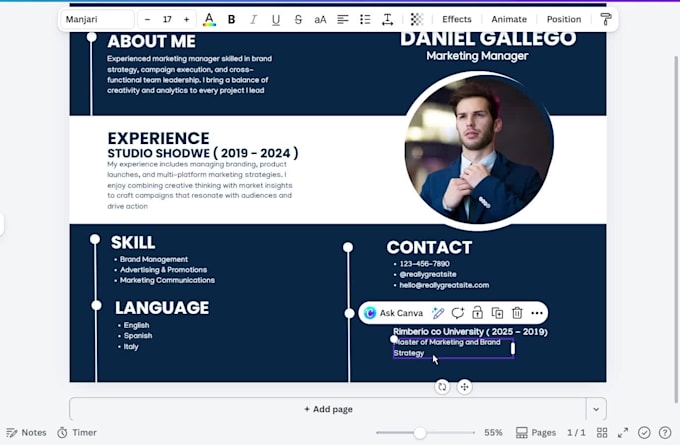Viewport: 680px width, 445px height.
Task: Select the LANGUAGE heading
Action: (162, 308)
